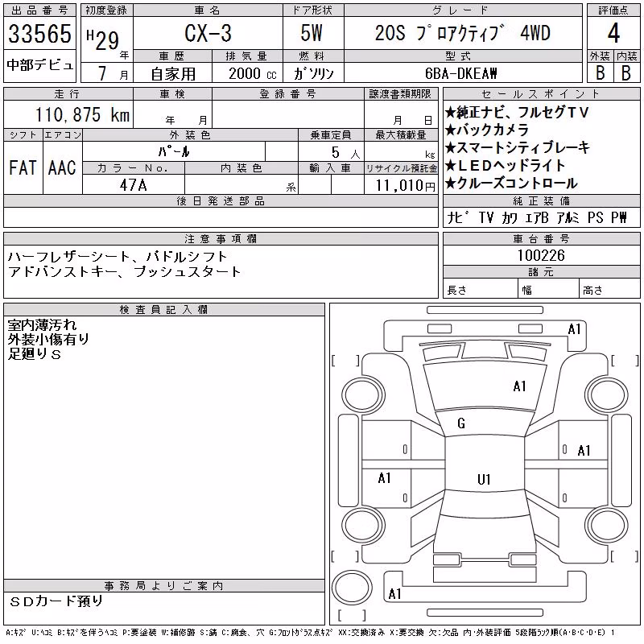Click the note アドバンストキー、プッシュスタート
The image size is (644, 644).
point(124,271)
